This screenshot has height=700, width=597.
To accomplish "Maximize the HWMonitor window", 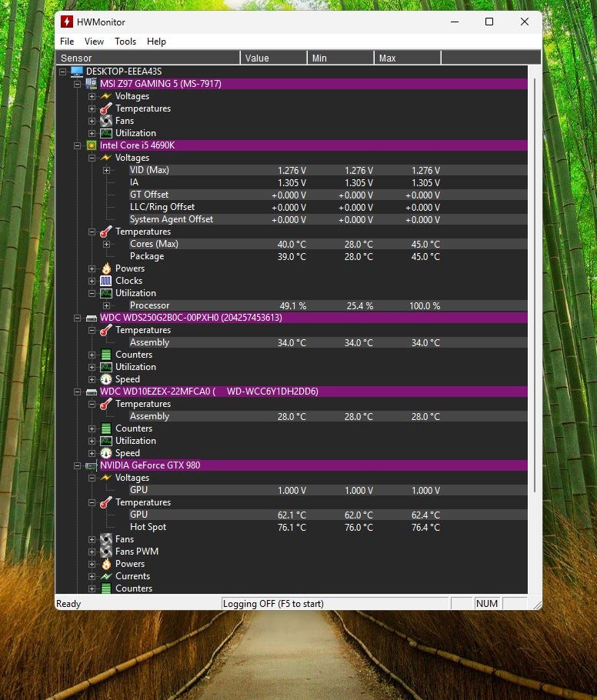I will click(489, 22).
